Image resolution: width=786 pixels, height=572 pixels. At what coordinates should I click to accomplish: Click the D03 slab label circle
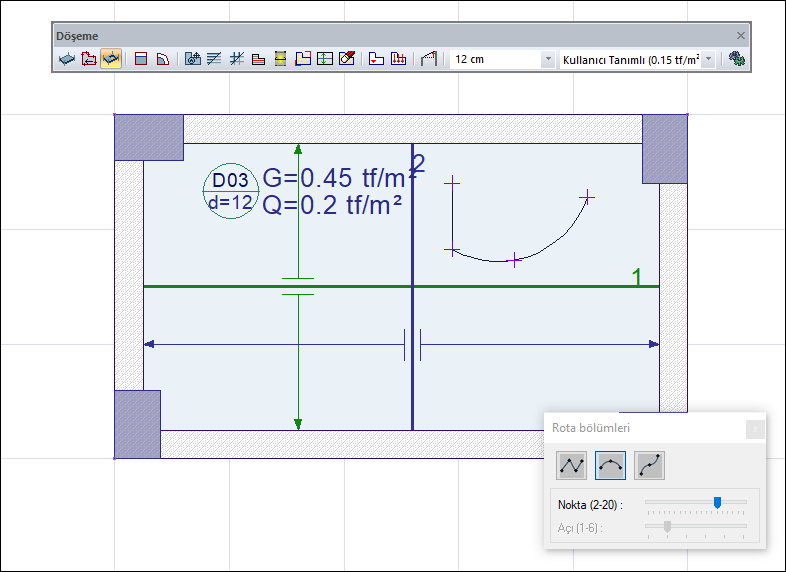(x=230, y=192)
